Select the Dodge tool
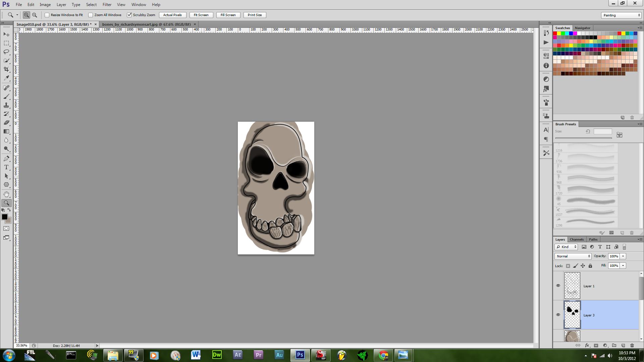The height and width of the screenshot is (362, 644). pos(6,149)
